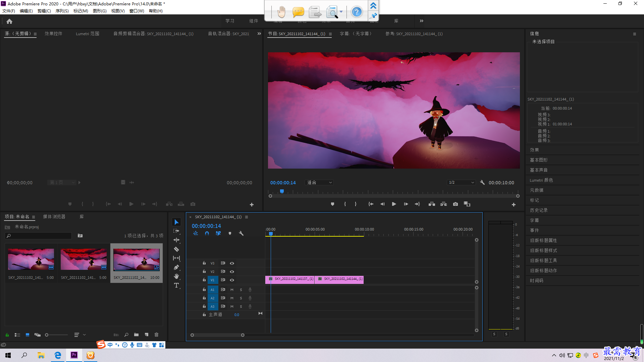Click the Home icon
The width and height of the screenshot is (644, 362).
9,21
